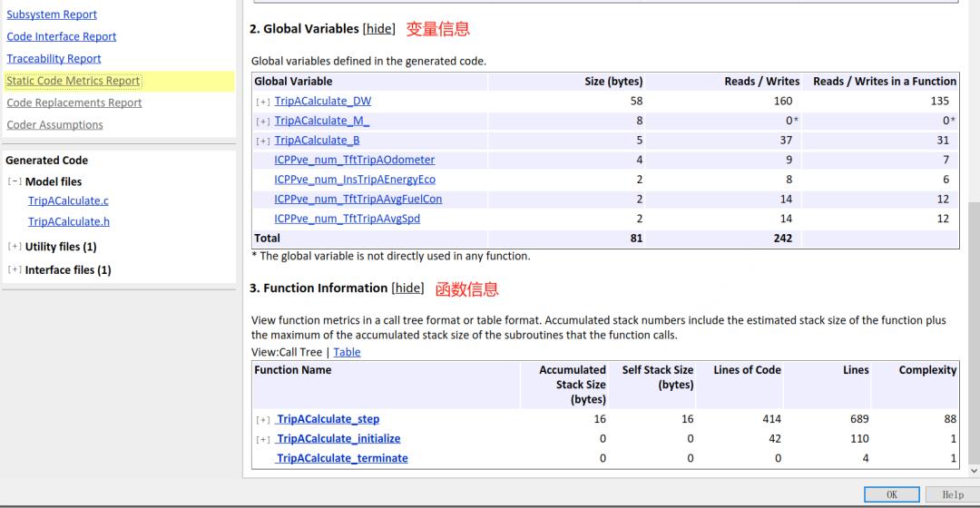Click the Generated Code heading

click(x=47, y=161)
